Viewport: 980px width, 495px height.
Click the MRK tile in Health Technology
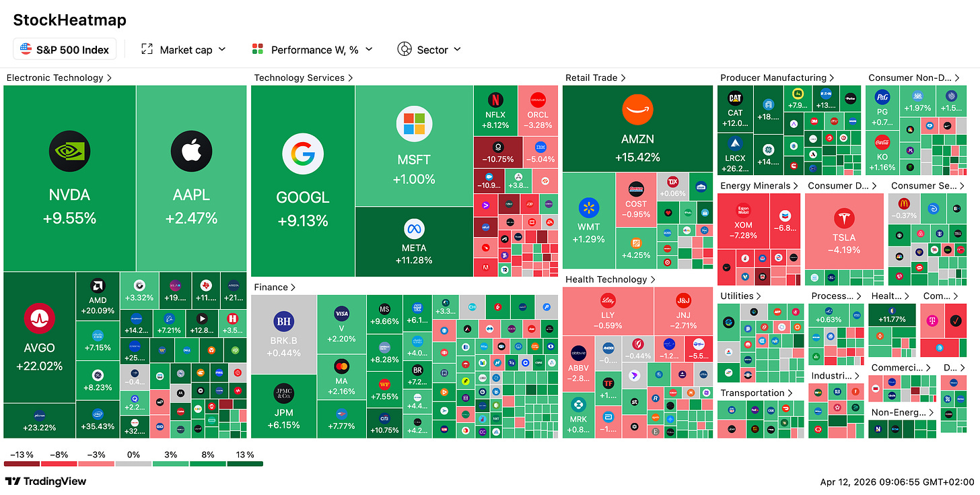click(x=578, y=415)
